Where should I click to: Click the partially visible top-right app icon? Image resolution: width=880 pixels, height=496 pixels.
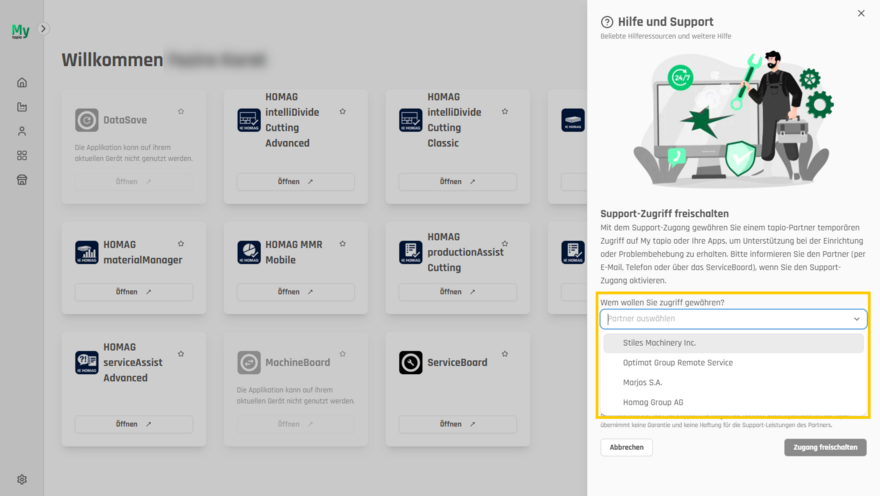pyautogui.click(x=573, y=120)
